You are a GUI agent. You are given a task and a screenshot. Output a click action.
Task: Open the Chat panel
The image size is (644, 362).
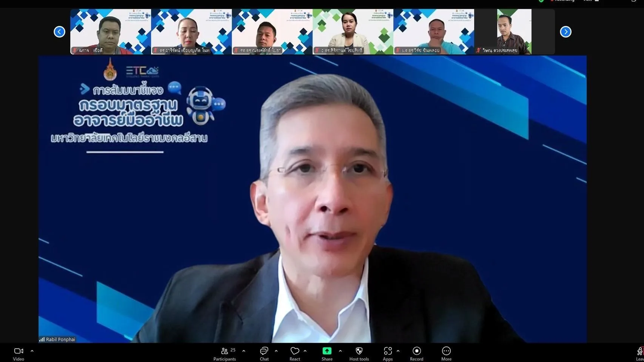point(264,353)
